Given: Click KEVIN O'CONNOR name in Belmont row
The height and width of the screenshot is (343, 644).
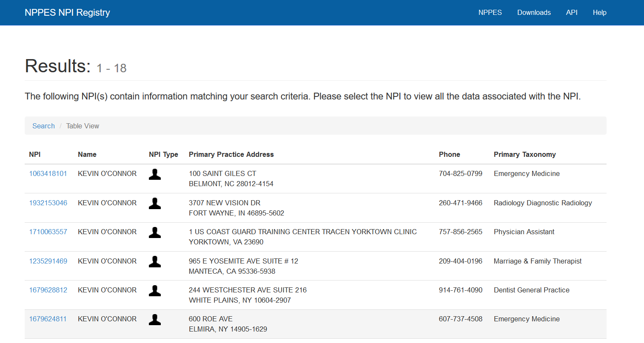Looking at the screenshot, I should (107, 173).
